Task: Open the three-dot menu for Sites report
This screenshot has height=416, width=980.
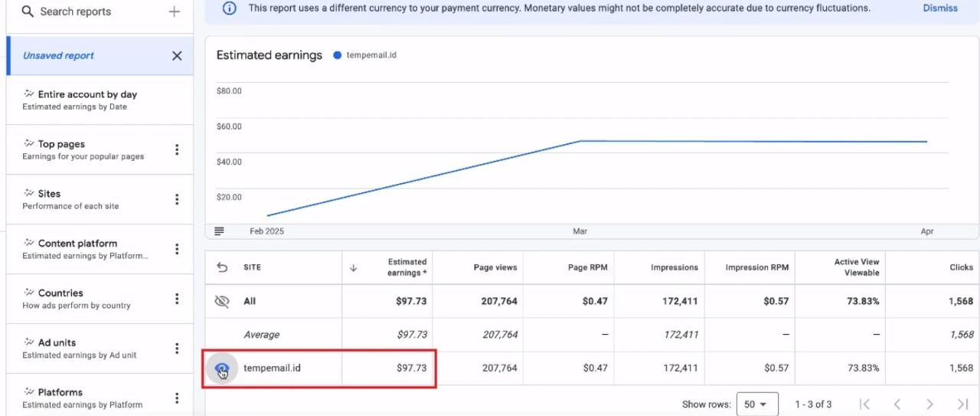Action: (177, 199)
